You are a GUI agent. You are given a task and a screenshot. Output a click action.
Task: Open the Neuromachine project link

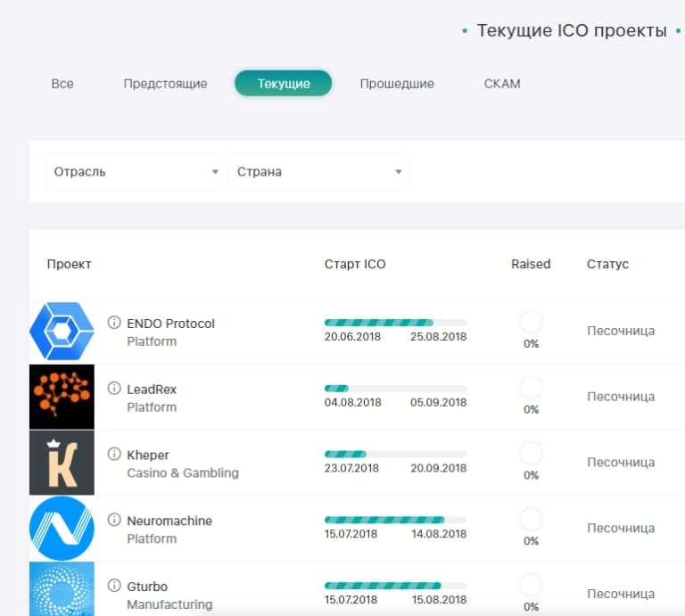click(x=169, y=521)
